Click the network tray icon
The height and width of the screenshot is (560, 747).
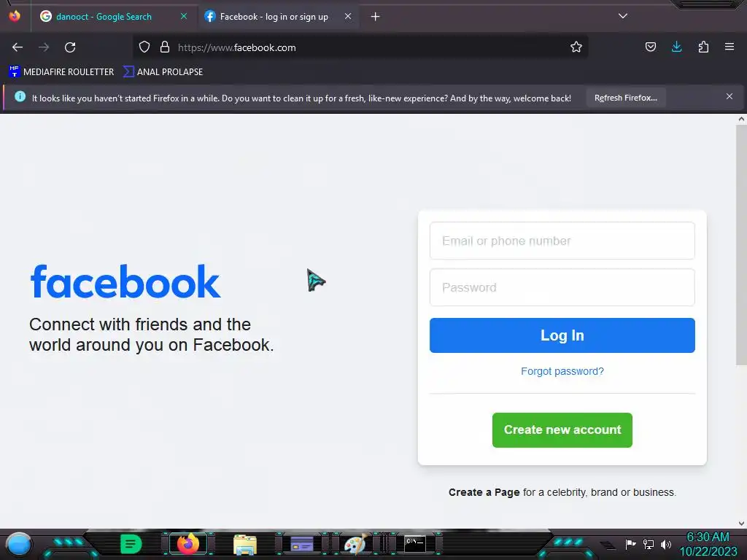(x=649, y=544)
